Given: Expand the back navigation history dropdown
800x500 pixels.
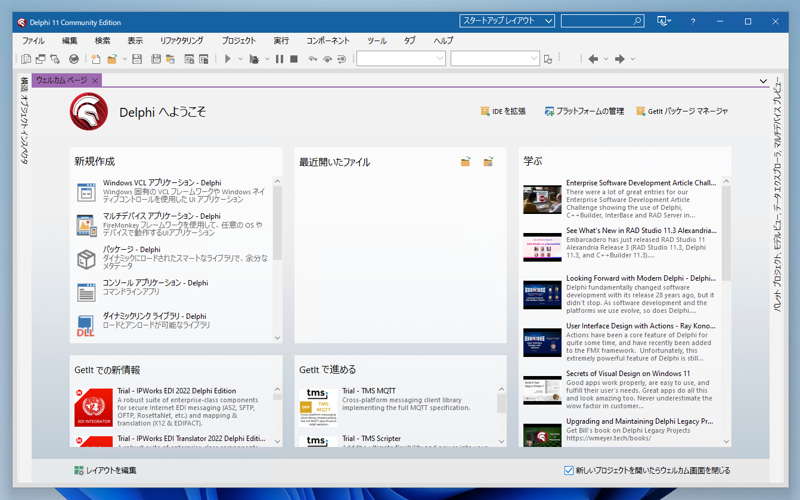Looking at the screenshot, I should tap(606, 59).
